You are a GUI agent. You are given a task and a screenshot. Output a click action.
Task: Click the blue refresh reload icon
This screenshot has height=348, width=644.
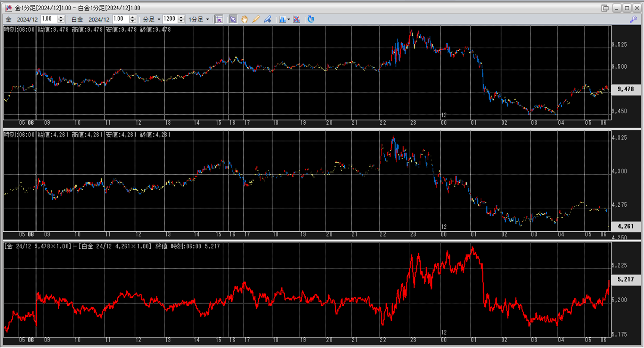click(x=311, y=19)
